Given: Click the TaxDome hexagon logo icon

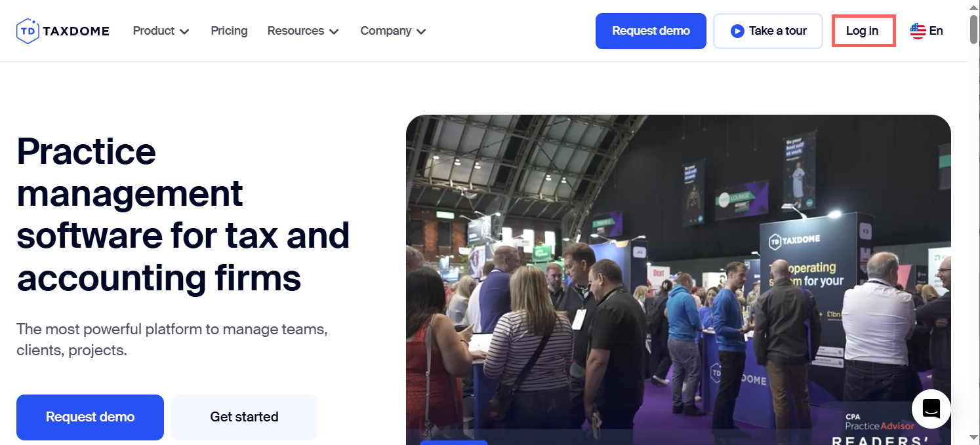Looking at the screenshot, I should tap(28, 31).
